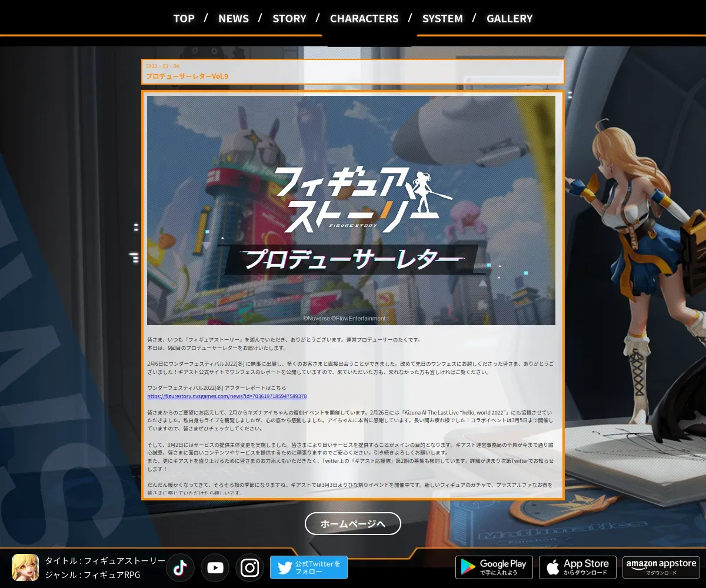Open the TOP navigation item

[184, 18]
